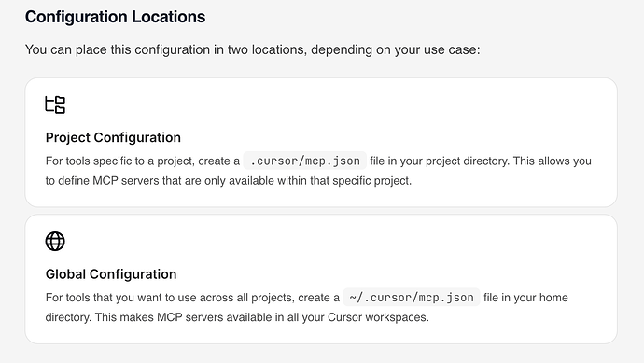Click the folder tree icon for Project Configuration
This screenshot has height=363, width=644.
pos(55,105)
